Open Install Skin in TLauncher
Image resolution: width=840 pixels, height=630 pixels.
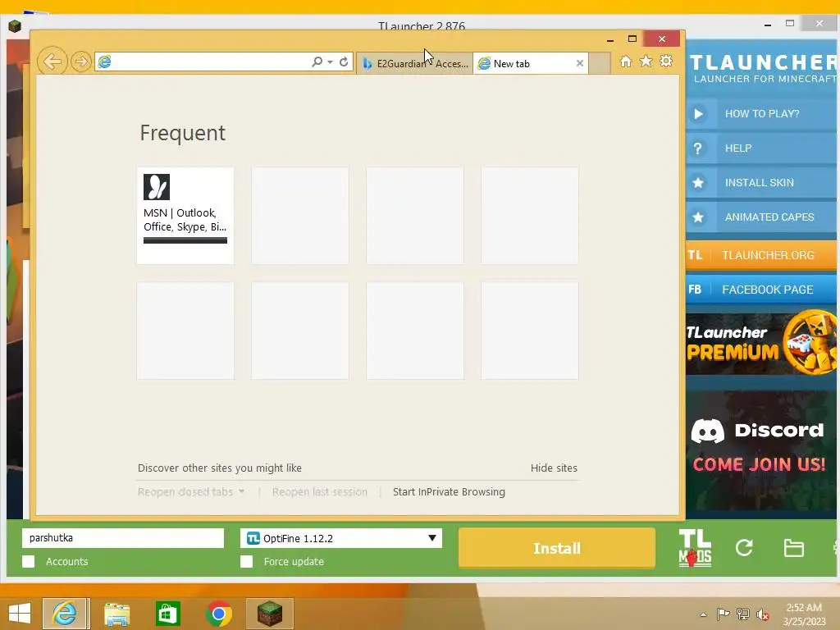click(x=761, y=183)
